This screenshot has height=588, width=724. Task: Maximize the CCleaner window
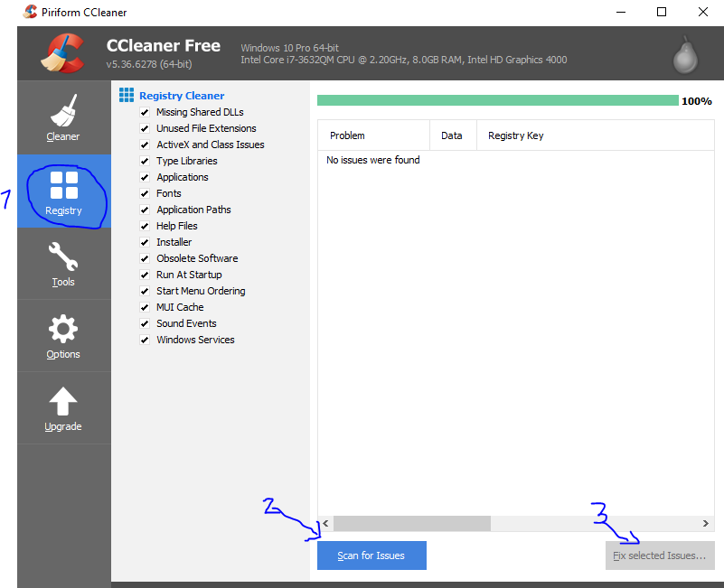(662, 12)
